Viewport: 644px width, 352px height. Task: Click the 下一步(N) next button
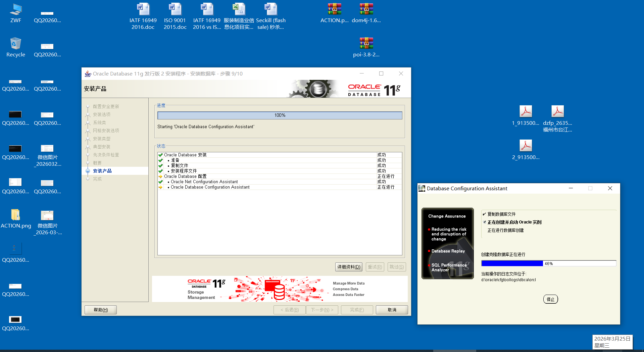322,310
